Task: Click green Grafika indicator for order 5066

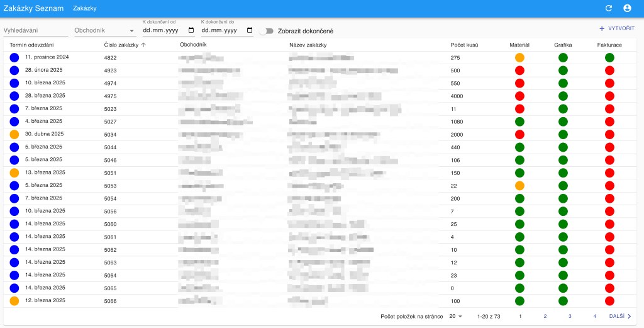Action: click(563, 301)
